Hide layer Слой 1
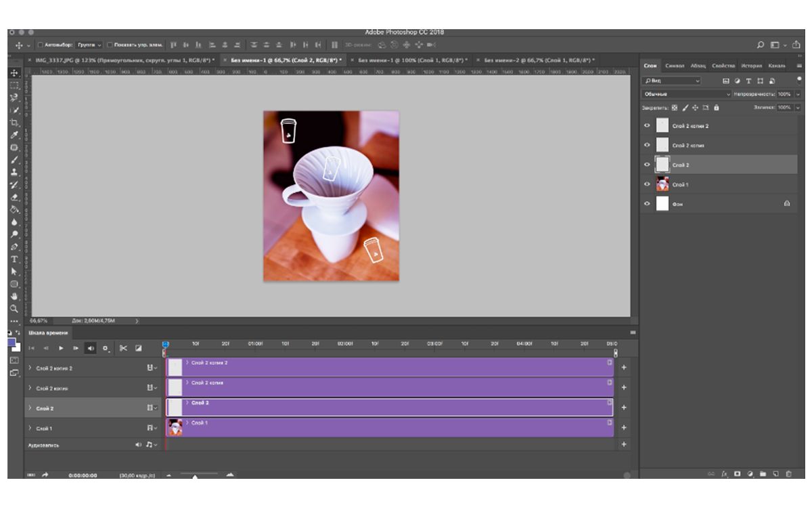 tap(647, 184)
